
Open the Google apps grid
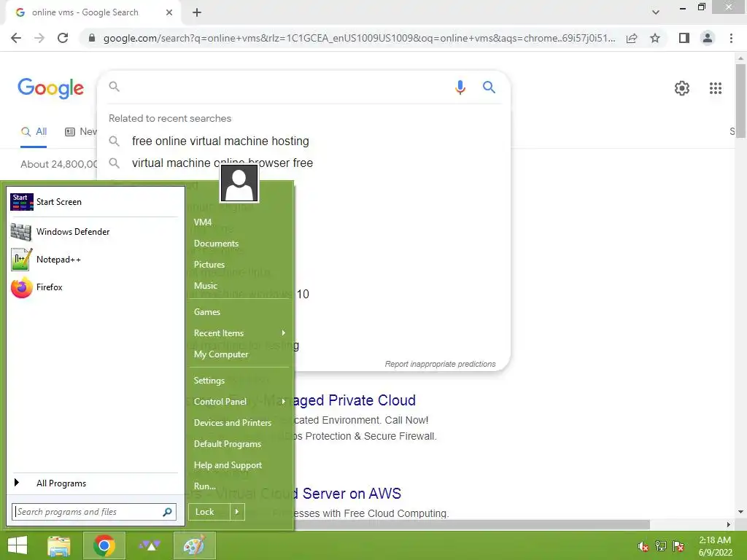pos(716,88)
